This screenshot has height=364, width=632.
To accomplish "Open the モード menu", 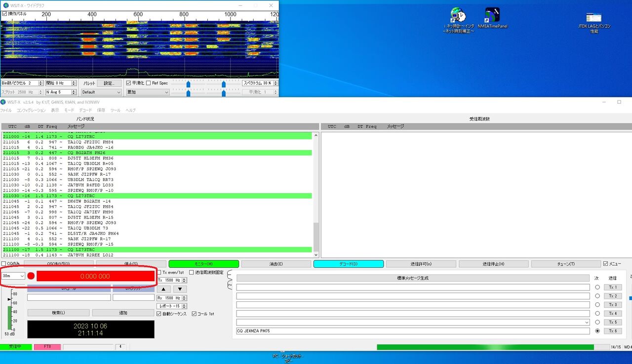I will tap(69, 110).
